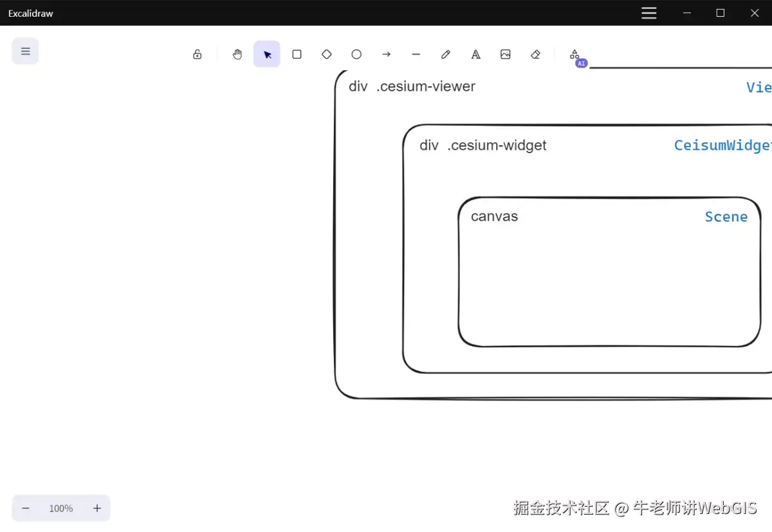Activate the Text tool

(476, 55)
